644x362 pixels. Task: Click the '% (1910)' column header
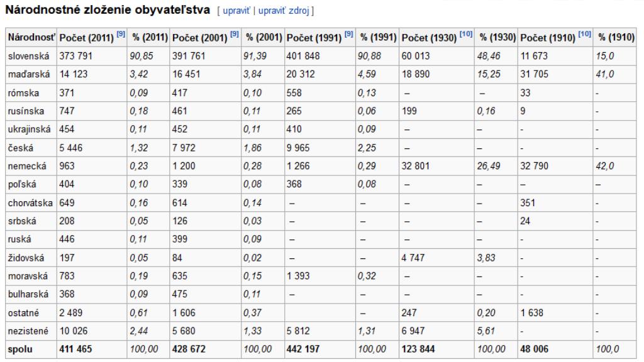(616, 37)
